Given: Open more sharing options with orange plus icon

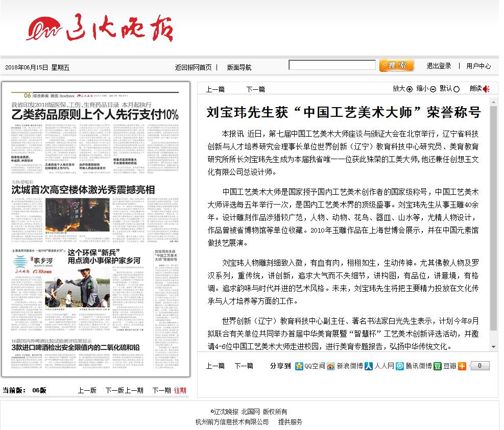Looking at the screenshot, I should point(462,366).
